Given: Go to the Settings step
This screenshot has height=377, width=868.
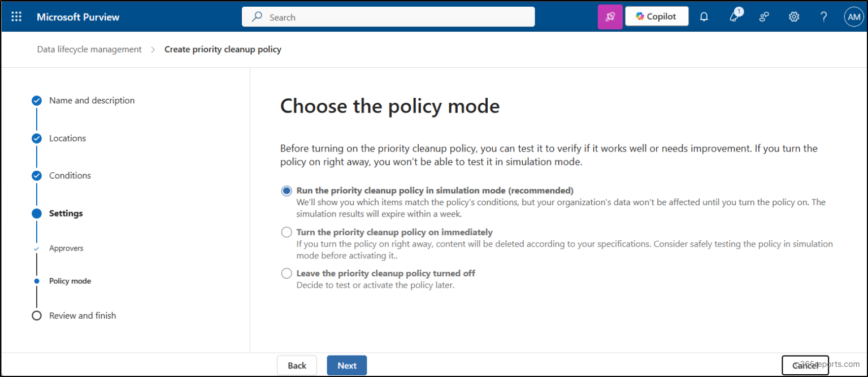Looking at the screenshot, I should pos(66,214).
